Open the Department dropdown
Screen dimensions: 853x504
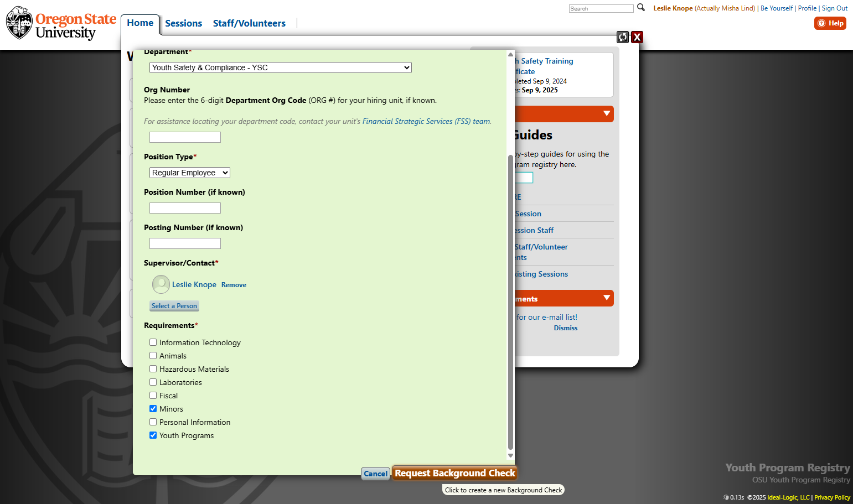(x=281, y=67)
